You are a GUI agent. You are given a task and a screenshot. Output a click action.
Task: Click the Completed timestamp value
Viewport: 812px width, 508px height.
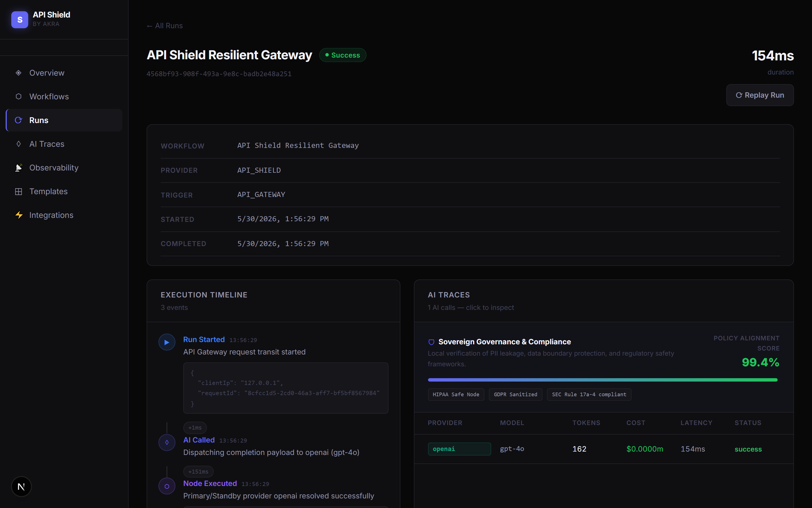pyautogui.click(x=283, y=244)
